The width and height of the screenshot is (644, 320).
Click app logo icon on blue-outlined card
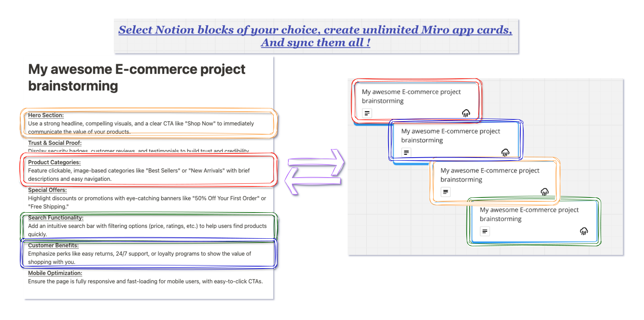click(505, 152)
